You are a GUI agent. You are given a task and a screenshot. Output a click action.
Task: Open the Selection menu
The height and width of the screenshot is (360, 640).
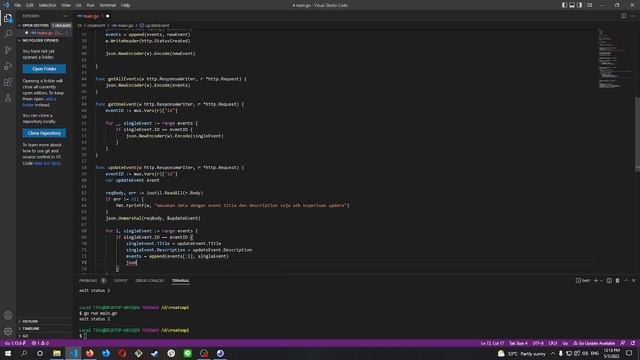click(47, 5)
